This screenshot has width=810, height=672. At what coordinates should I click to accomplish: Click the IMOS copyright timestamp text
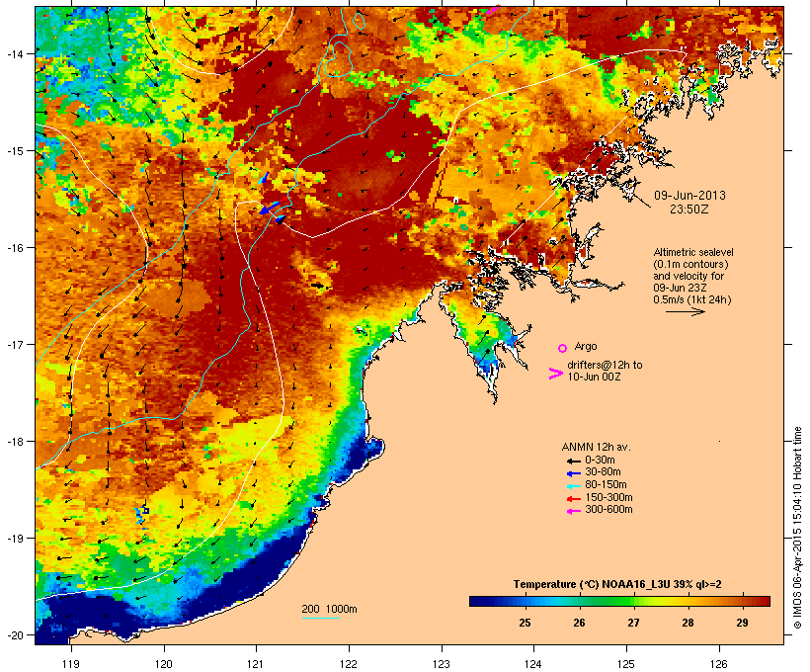click(797, 528)
